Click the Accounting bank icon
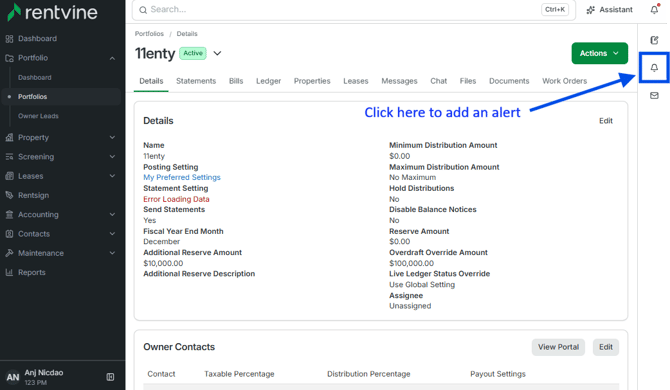The image size is (670, 390). coord(9,214)
